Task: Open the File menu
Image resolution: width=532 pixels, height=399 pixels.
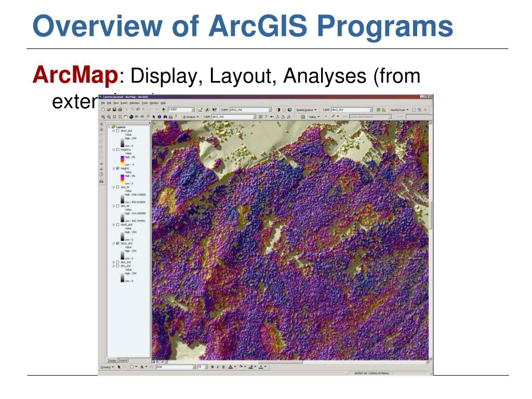Action: (x=103, y=103)
